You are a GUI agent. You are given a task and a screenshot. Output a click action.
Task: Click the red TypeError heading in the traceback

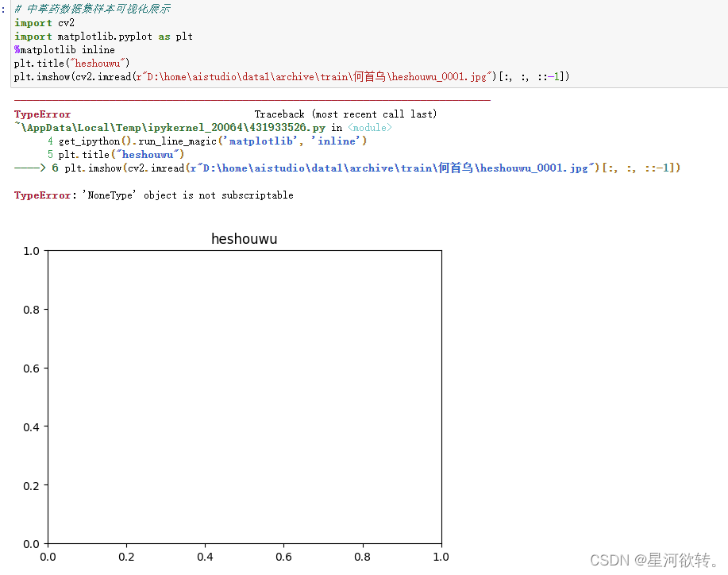[41, 114]
